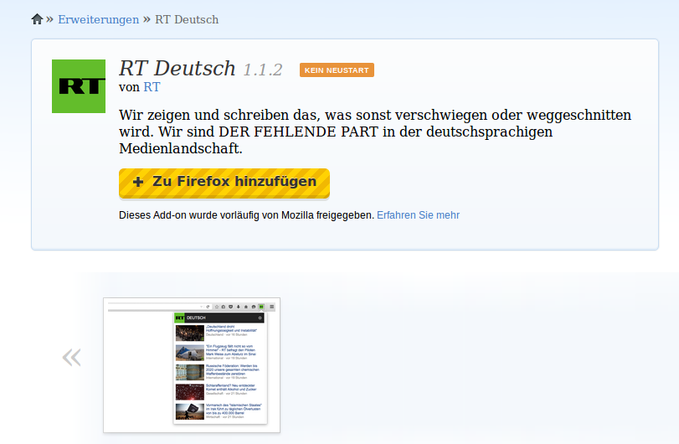
Task: Open the Erweiterungen breadcrumb link
Action: point(98,19)
